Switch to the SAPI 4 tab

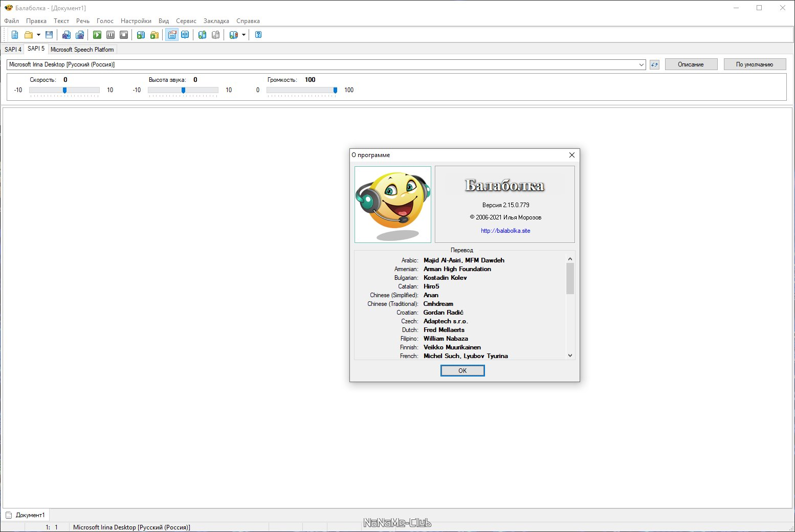[13, 49]
